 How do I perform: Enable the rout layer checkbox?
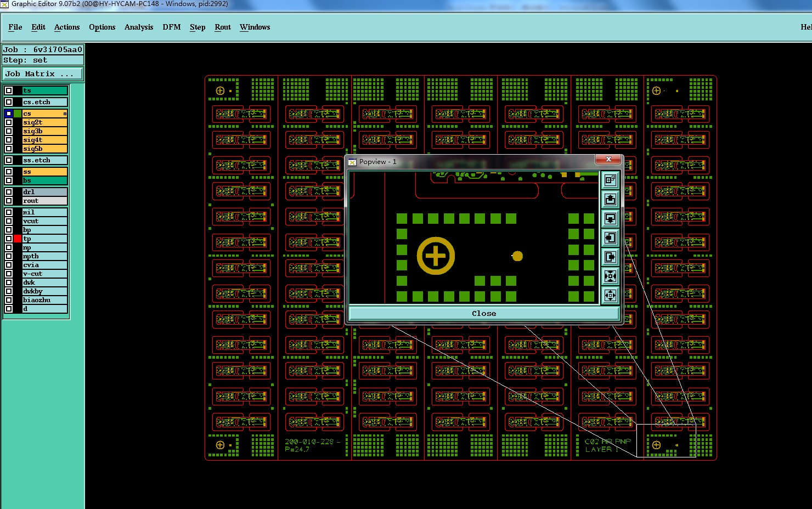point(9,201)
